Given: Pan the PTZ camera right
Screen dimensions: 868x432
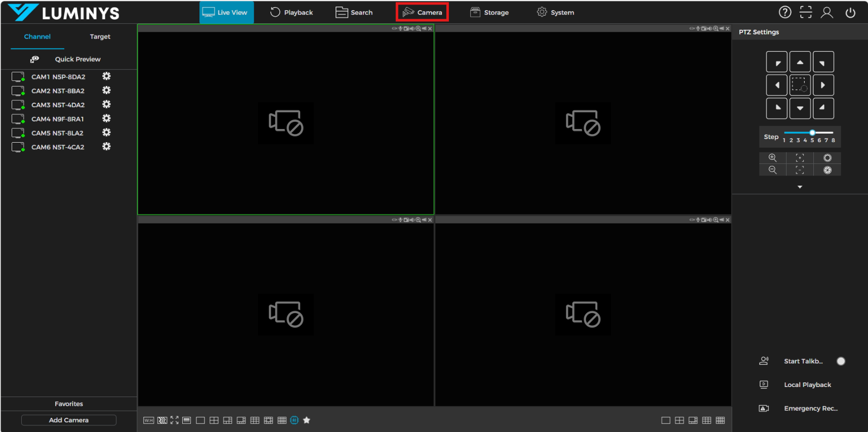Looking at the screenshot, I should click(x=823, y=85).
